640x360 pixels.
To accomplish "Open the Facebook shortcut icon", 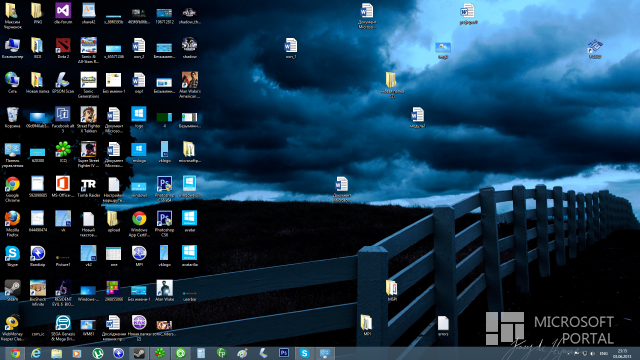I will coord(63,115).
